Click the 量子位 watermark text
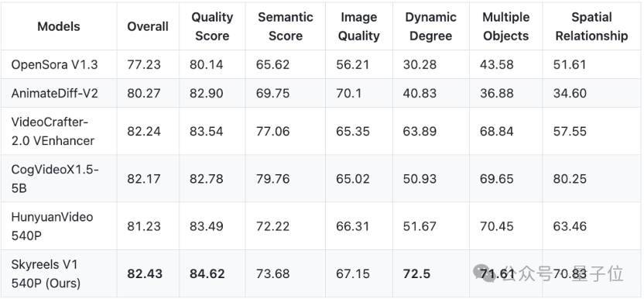This screenshot has width=644, height=299. pyautogui.click(x=598, y=273)
